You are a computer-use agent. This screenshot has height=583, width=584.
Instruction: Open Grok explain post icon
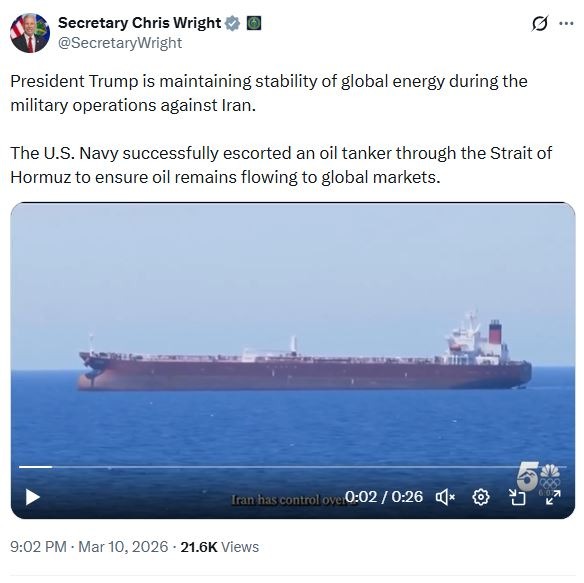point(539,23)
